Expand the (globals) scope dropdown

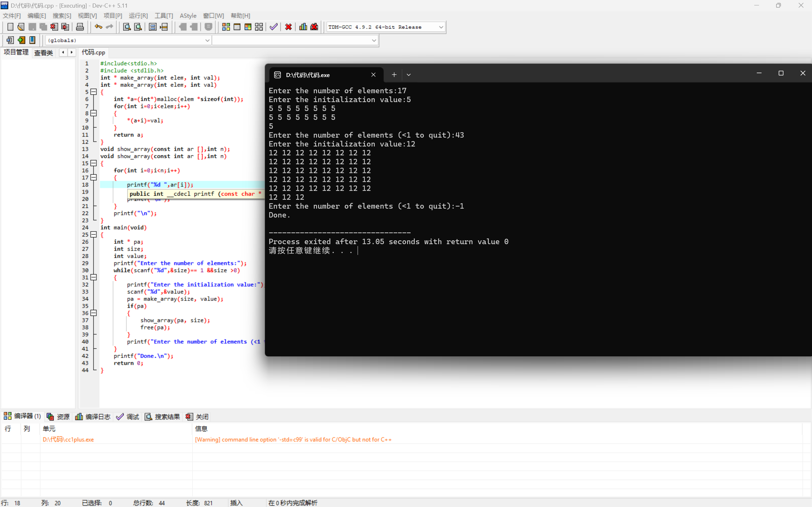(207, 41)
